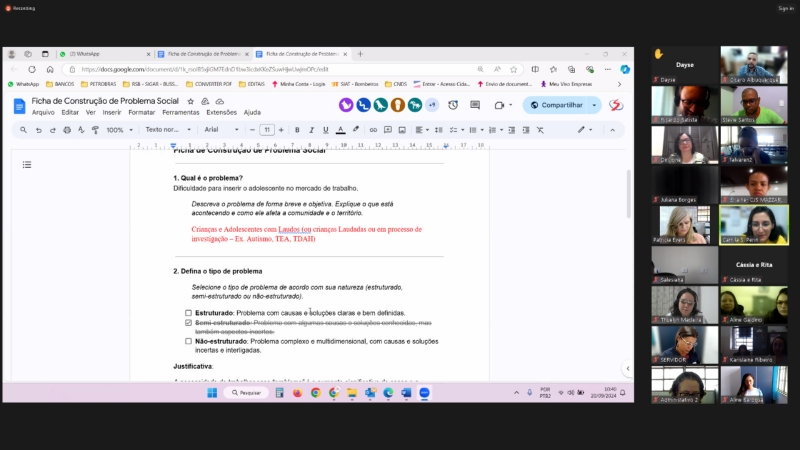Open the document outline sidebar icon
This screenshot has height=450, width=800.
click(27, 164)
